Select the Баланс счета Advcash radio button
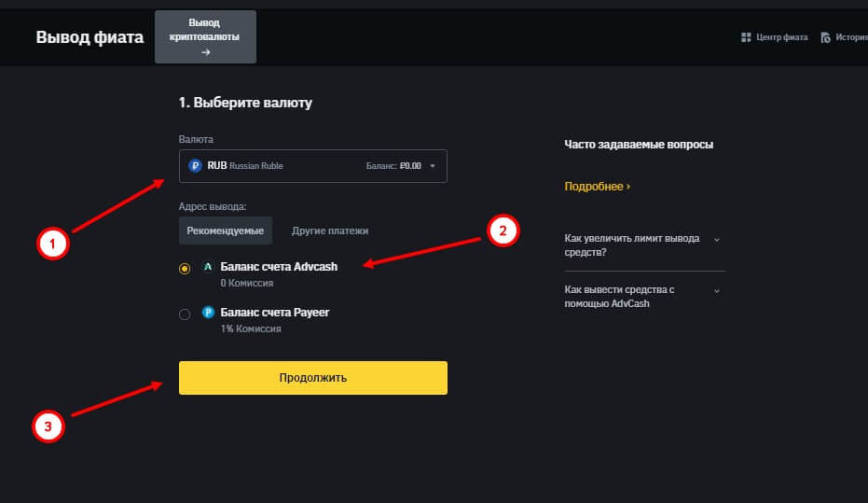 pos(185,269)
